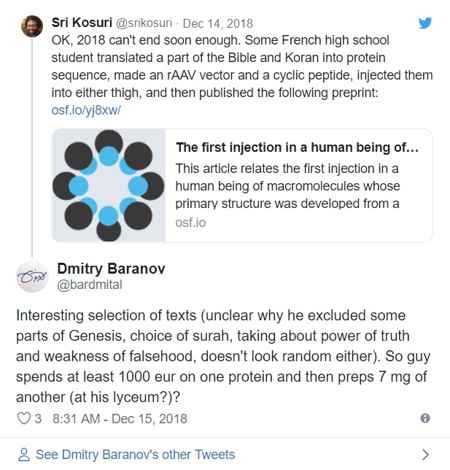Open the @bardmital handle
This screenshot has width=450, height=470.
coord(89,285)
